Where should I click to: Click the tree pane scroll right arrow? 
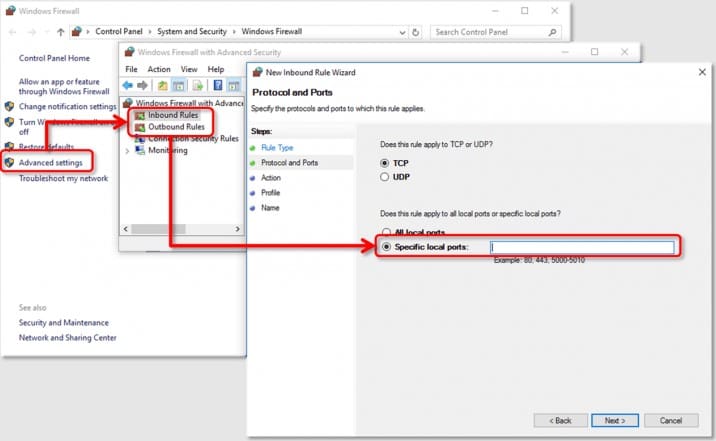pos(237,229)
